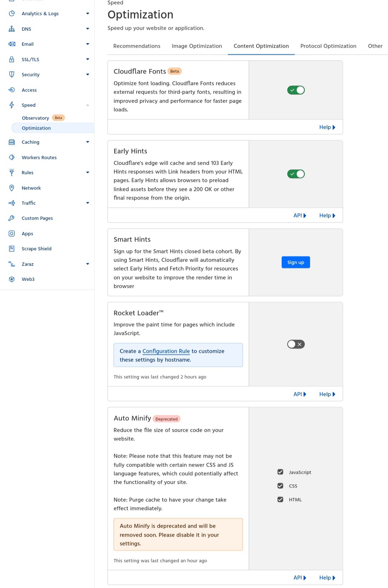Screen dimensions: 388x588
Task: Expand the Security menu arrow
Action: [88, 74]
